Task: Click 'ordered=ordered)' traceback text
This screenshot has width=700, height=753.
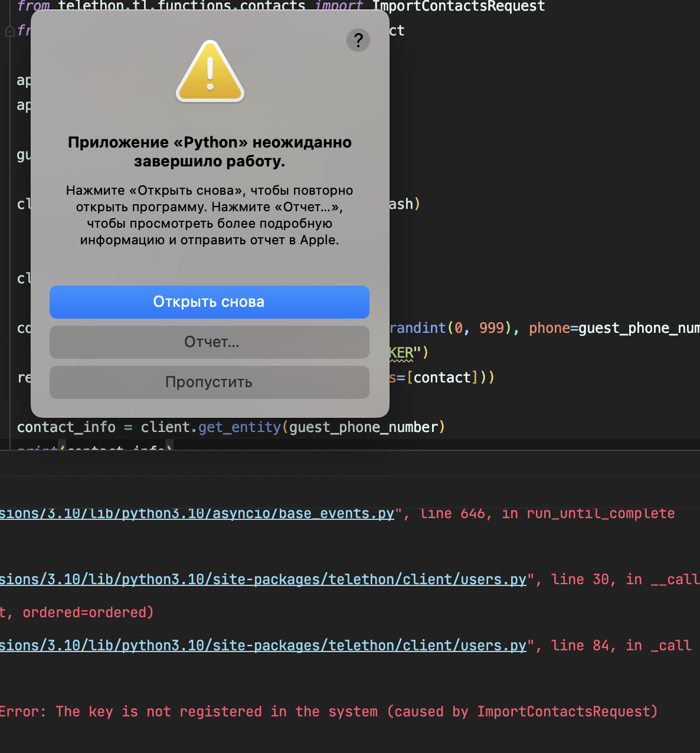Action: click(88, 613)
